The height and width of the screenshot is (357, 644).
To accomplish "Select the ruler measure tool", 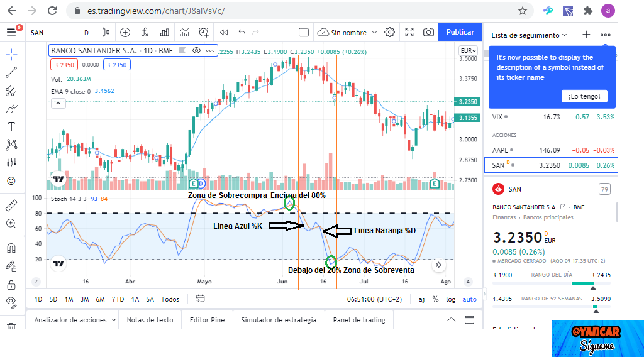I will [11, 205].
